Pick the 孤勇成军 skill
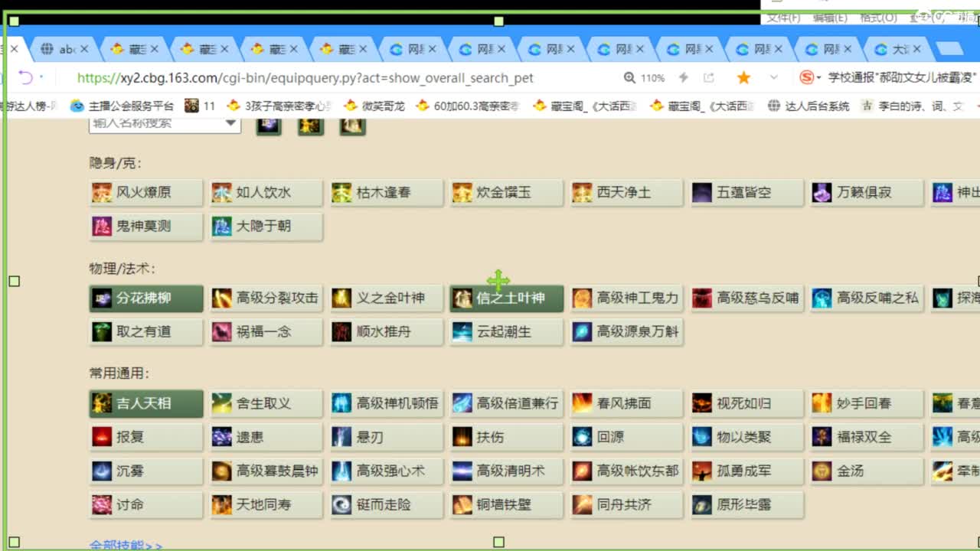The width and height of the screenshot is (980, 551). (747, 471)
